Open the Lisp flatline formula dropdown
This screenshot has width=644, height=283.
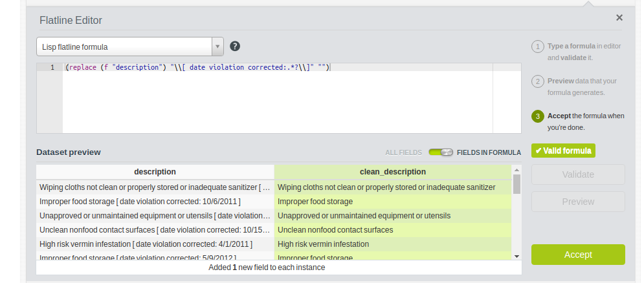point(123,47)
